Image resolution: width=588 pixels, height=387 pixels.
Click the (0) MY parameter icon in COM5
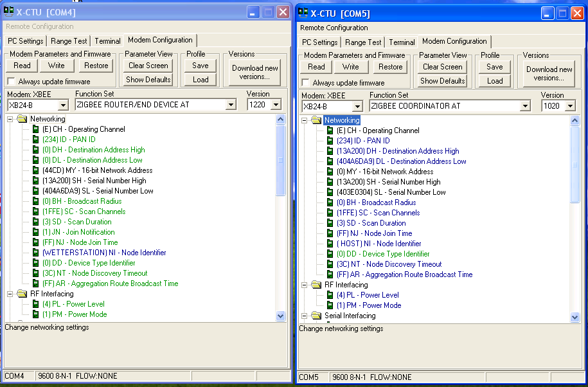pyautogui.click(x=330, y=172)
